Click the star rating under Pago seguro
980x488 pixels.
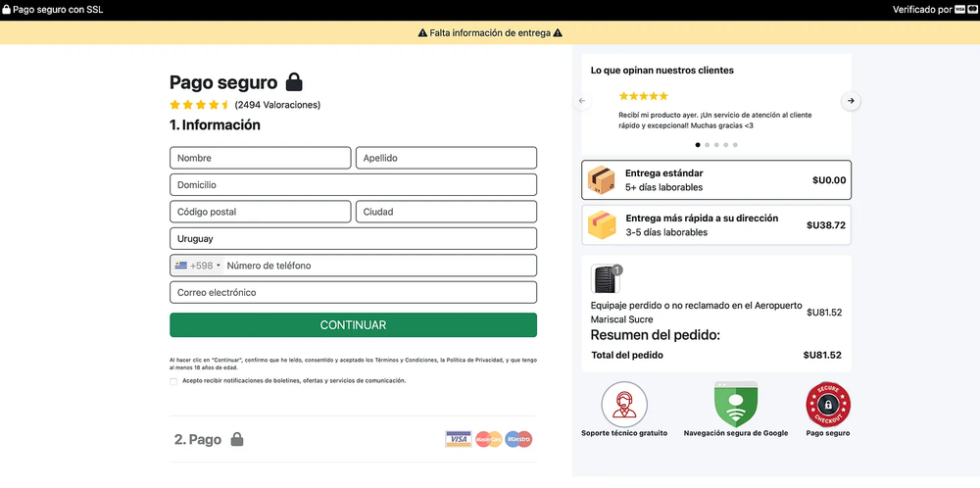(199, 105)
